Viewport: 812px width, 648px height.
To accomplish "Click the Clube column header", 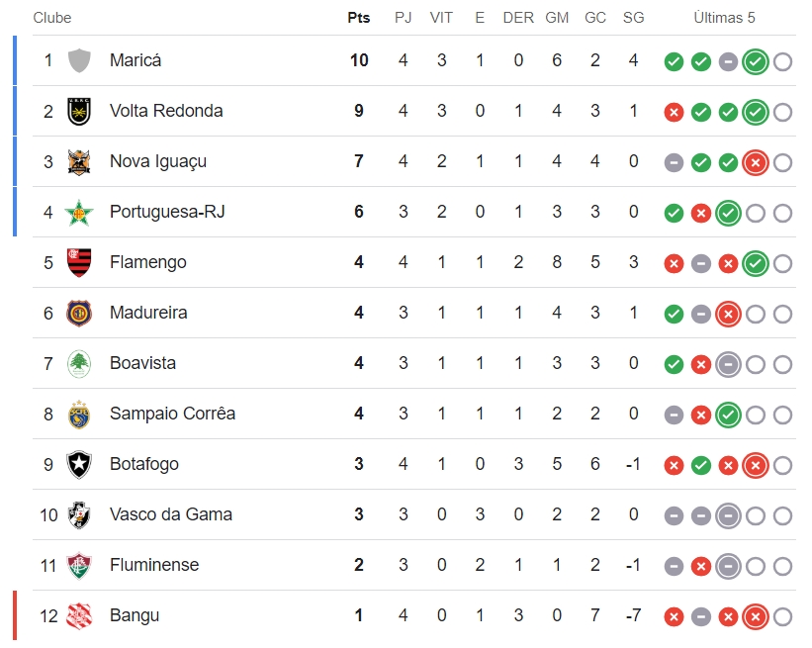I will [52, 18].
